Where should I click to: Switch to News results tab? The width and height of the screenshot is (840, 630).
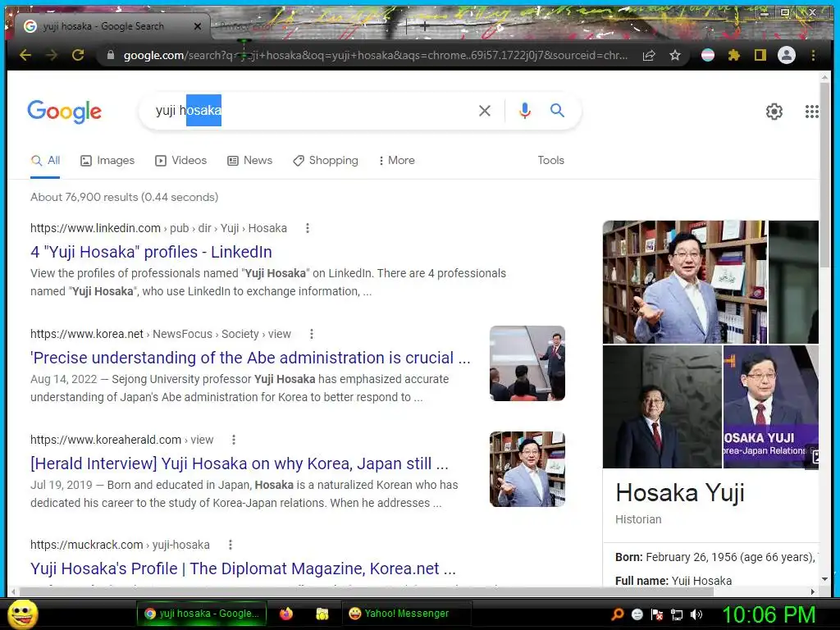click(249, 160)
